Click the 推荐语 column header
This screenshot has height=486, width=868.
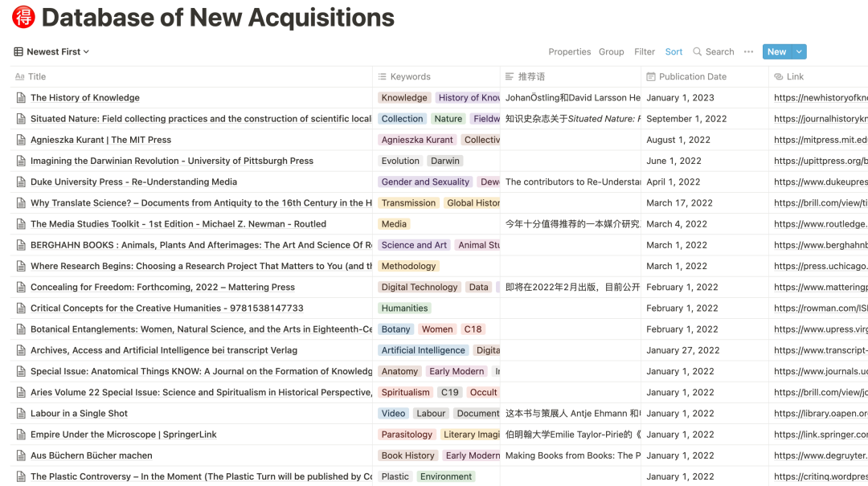571,76
